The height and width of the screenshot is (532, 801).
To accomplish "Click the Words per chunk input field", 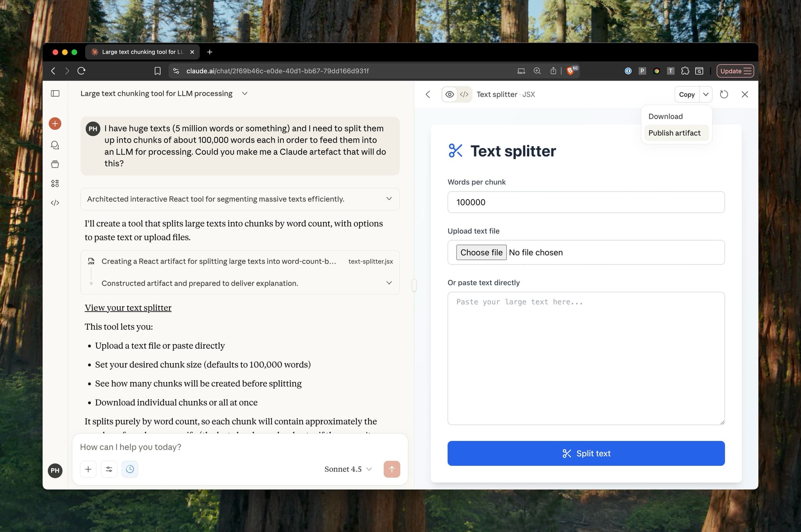I will 586,202.
